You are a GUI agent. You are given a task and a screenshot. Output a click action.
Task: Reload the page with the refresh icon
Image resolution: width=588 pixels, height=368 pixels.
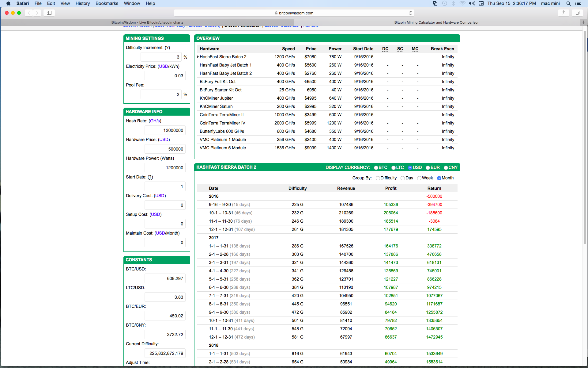(x=410, y=13)
